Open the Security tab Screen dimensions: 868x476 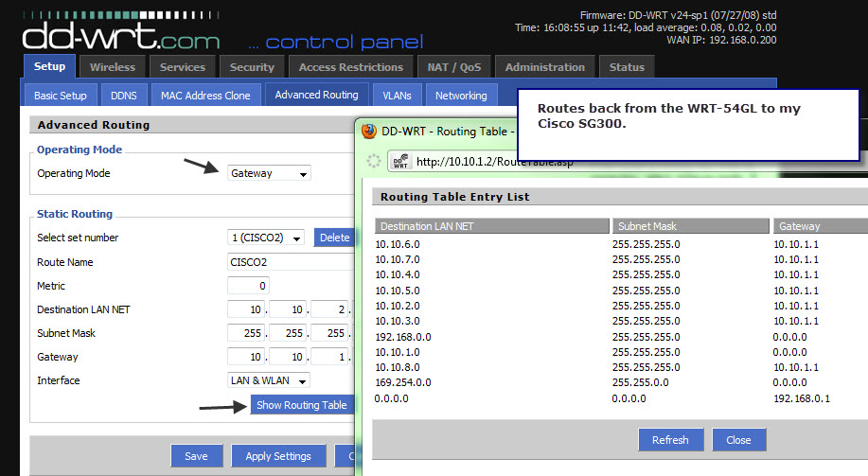(252, 67)
